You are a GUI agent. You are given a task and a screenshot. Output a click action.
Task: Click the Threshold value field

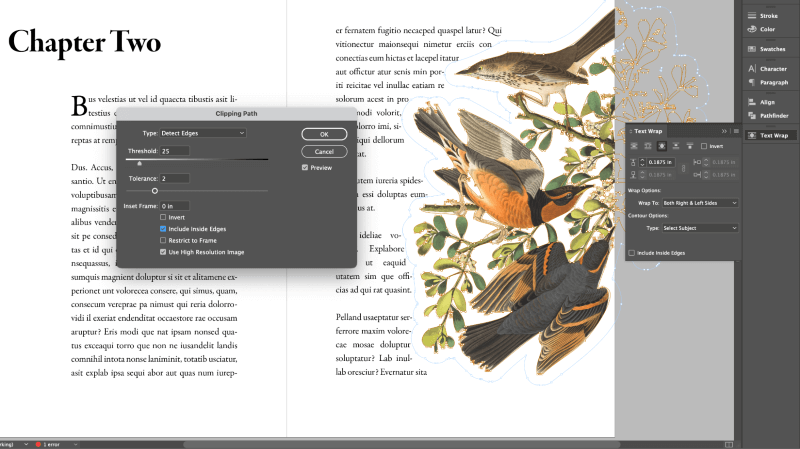click(x=174, y=151)
